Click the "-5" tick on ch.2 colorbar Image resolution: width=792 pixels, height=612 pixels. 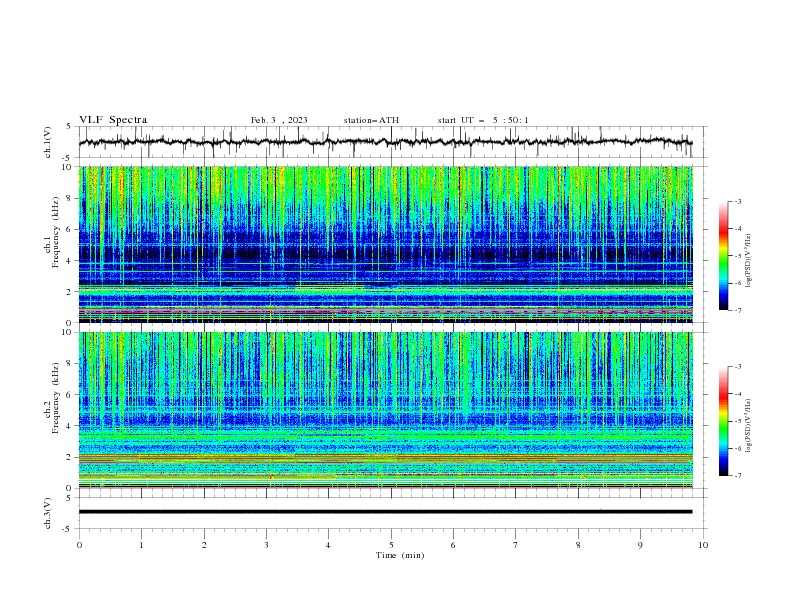tap(737, 421)
